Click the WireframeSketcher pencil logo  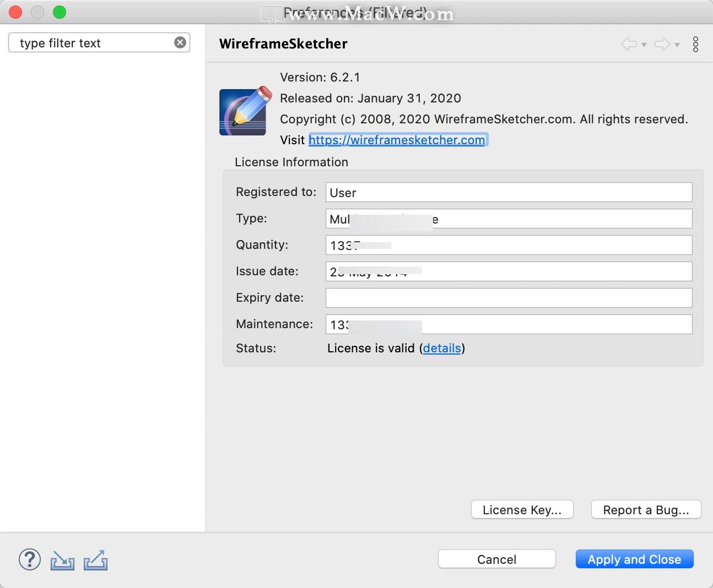245,111
